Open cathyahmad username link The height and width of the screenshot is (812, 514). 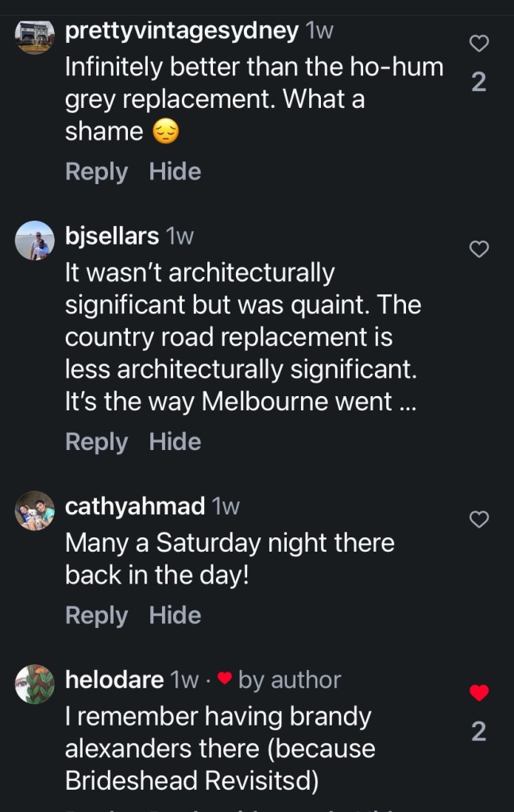pos(135,506)
